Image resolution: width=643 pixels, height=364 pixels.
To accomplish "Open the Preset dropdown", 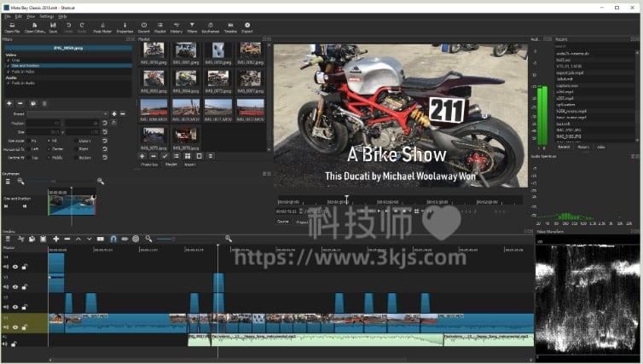I will (x=67, y=114).
